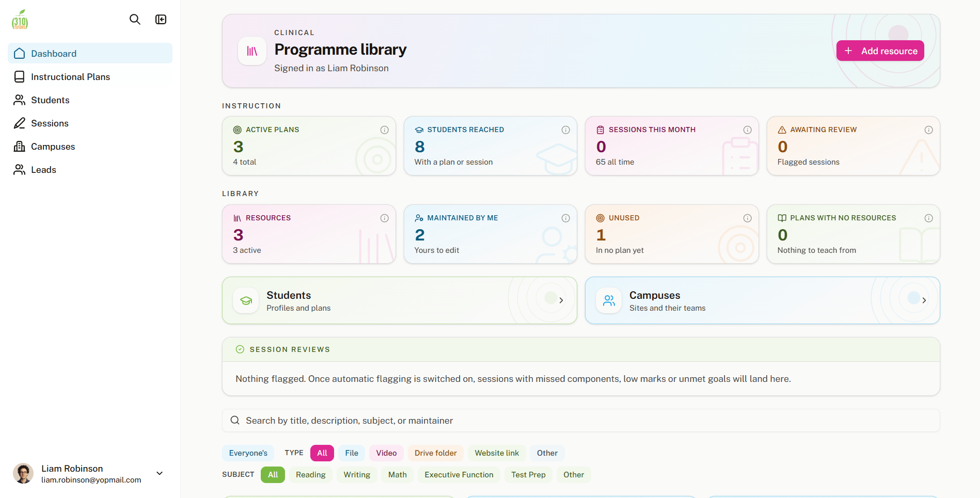The image size is (980, 498).
Task: Open info icon on Plans With No Resources card
Action: pos(929,218)
